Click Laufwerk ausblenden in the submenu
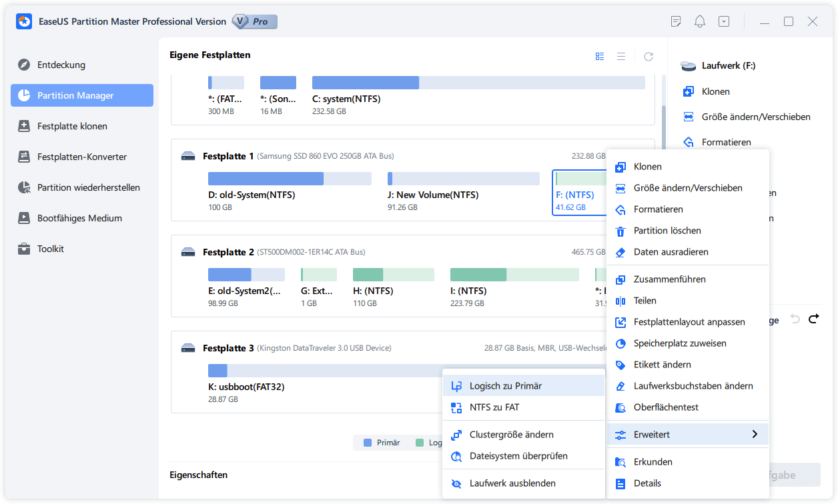This screenshot has width=838, height=504. pos(524,483)
